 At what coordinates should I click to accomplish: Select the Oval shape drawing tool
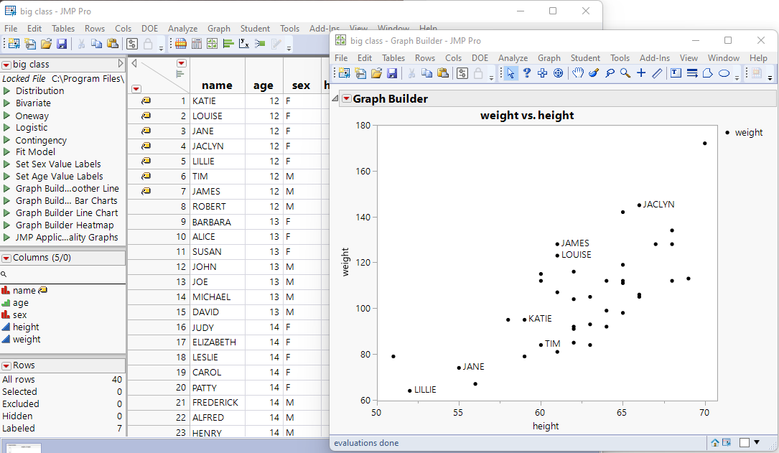(724, 73)
